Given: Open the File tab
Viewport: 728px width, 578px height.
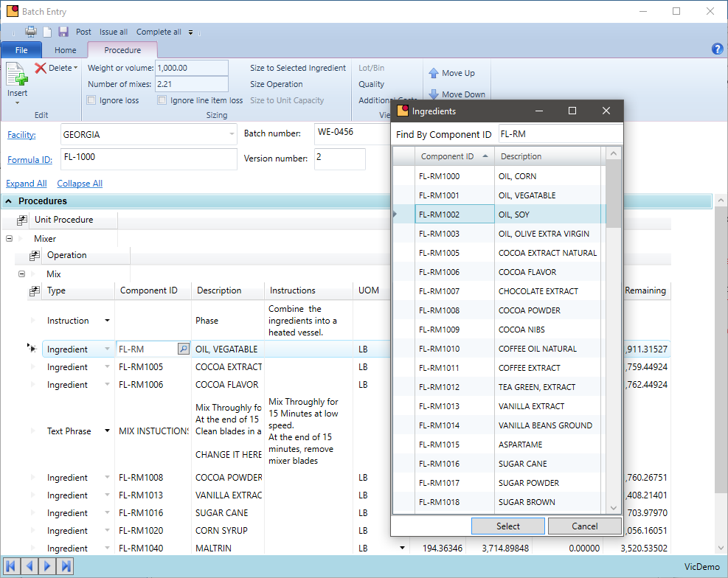Looking at the screenshot, I should point(21,50).
